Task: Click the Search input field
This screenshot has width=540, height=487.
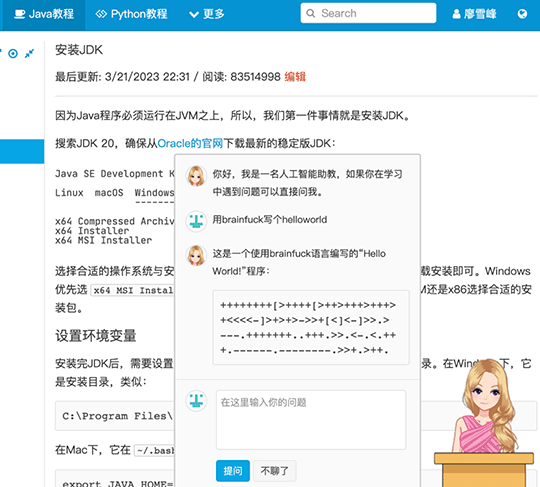Action: coord(368,13)
